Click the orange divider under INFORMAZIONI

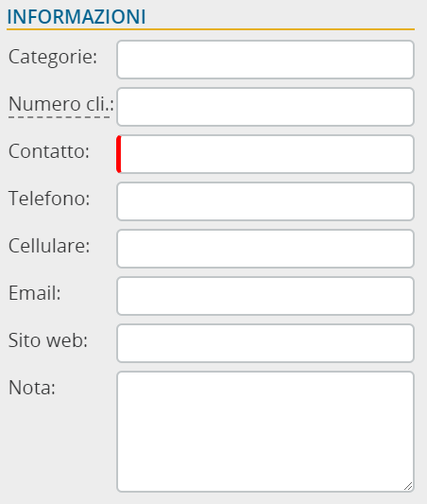(x=211, y=29)
